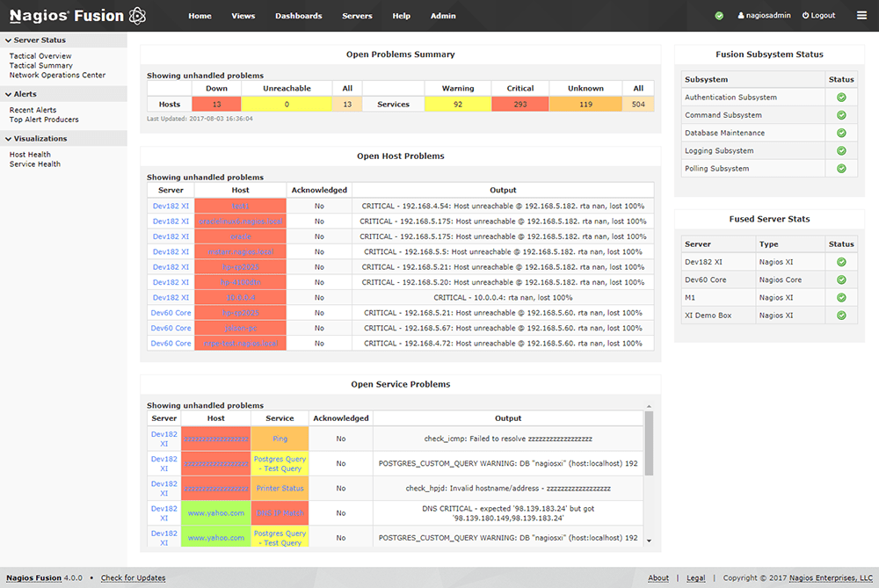Click the Logout link
The height and width of the screenshot is (588, 879).
(818, 16)
